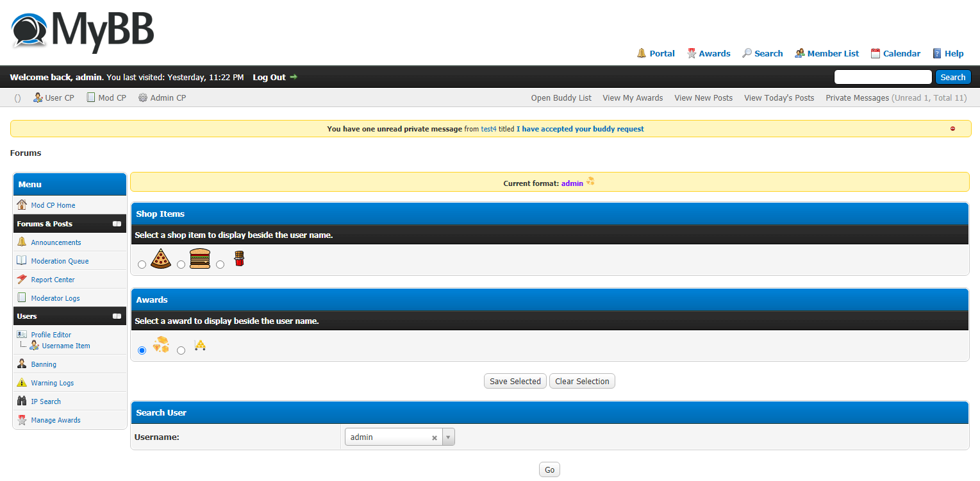This screenshot has height=481, width=980.
Task: Click the pizza shop item icon
Action: [x=161, y=258]
